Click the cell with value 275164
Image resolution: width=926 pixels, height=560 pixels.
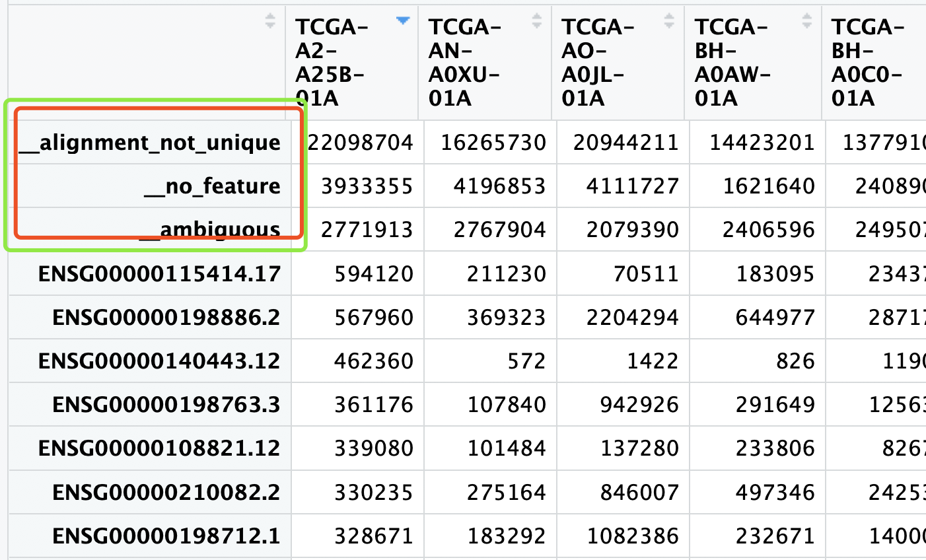(490, 492)
